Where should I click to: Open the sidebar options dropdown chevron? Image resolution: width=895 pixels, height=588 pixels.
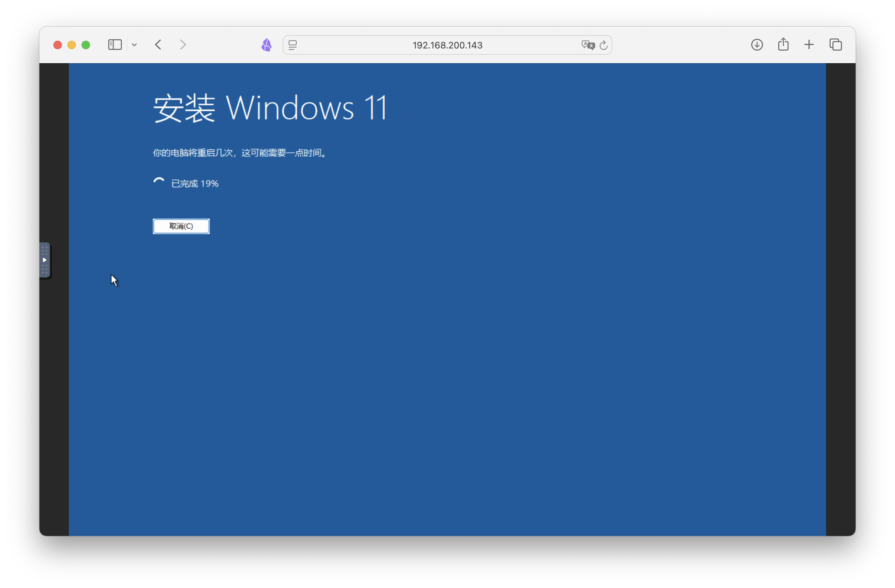click(x=134, y=45)
